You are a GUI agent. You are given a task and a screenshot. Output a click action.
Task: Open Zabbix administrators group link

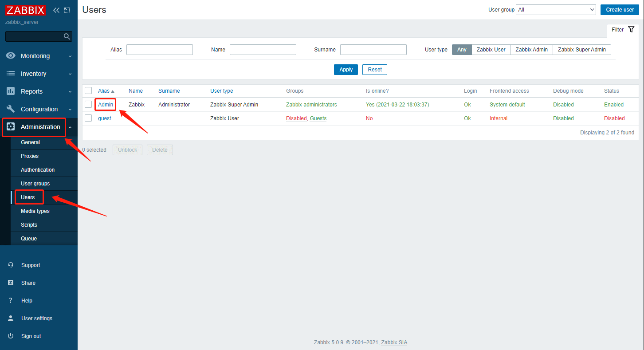click(x=311, y=105)
